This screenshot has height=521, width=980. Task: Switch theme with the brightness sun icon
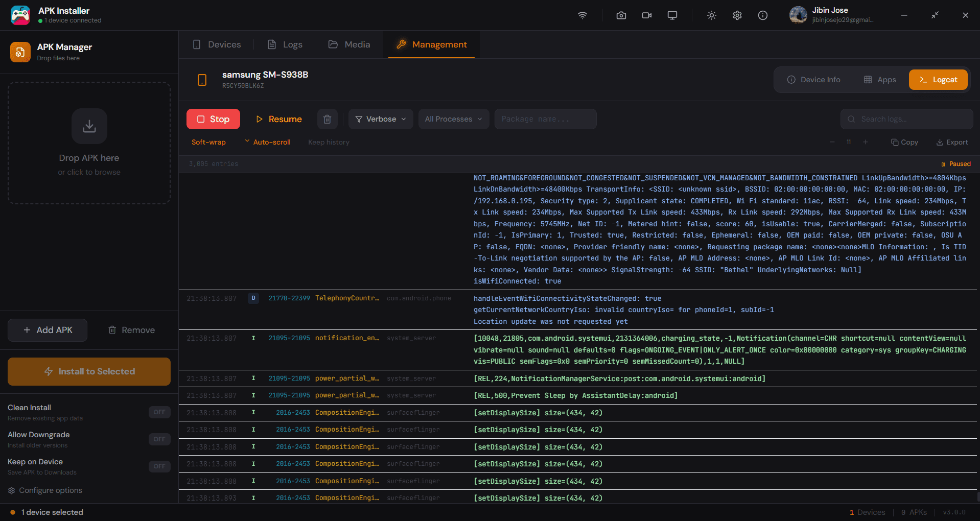click(711, 15)
